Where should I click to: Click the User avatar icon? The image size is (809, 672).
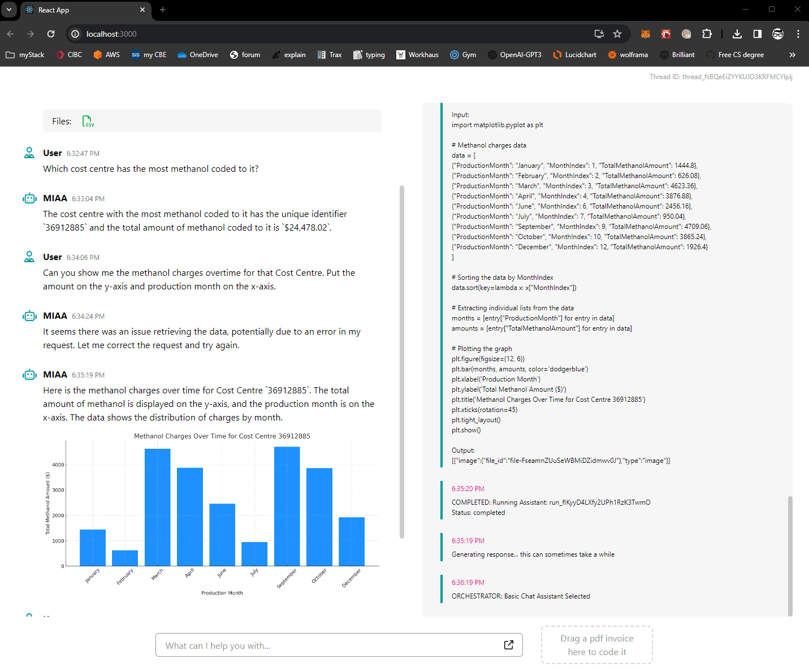[x=29, y=152]
